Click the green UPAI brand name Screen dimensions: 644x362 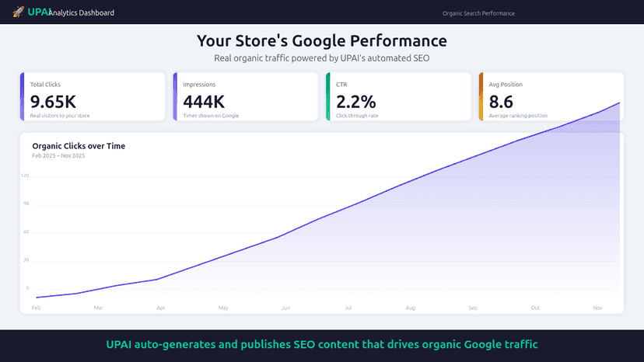pos(39,12)
